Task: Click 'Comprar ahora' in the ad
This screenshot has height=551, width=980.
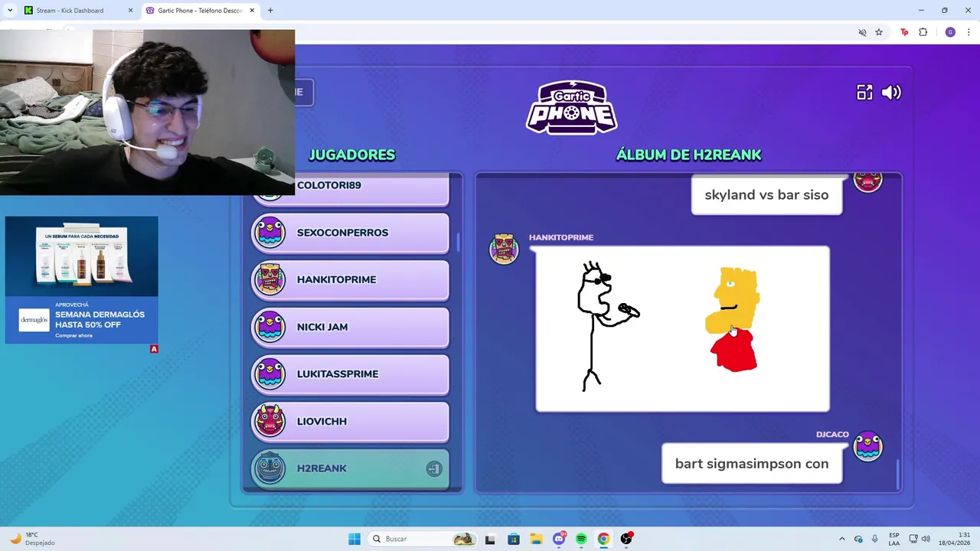Action: (73, 335)
